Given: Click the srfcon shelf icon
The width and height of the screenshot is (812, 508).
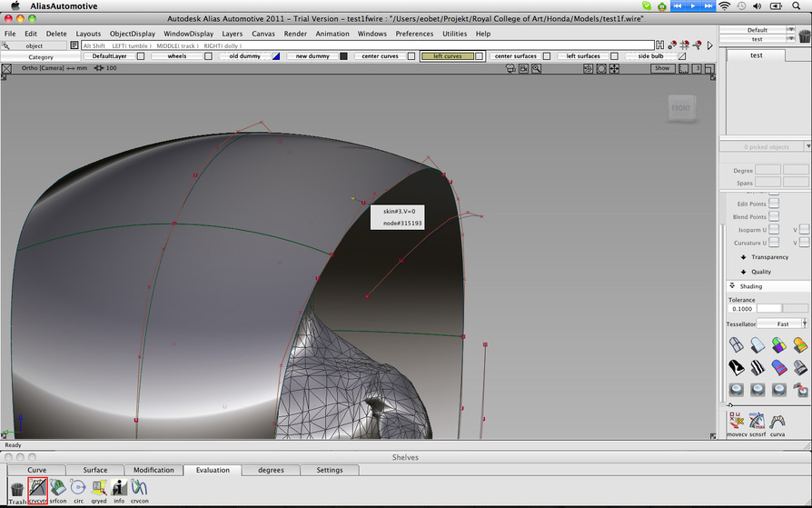Looking at the screenshot, I should pos(58,489).
